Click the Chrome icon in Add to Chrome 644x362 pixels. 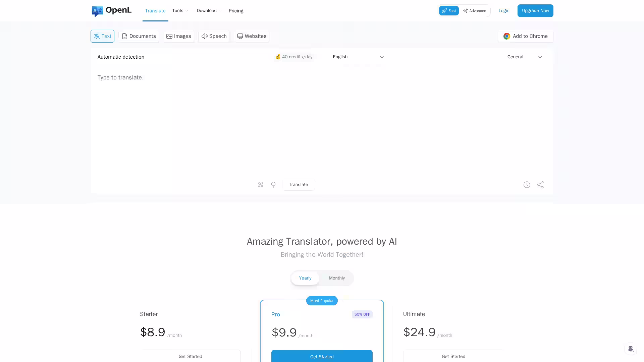(506, 36)
